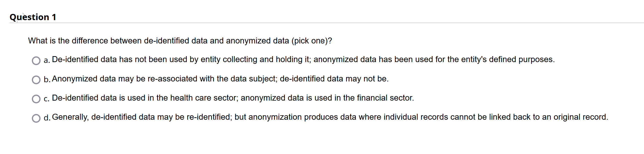Click the Question 1 heading
Screen dimensions: 644x154
pos(32,17)
